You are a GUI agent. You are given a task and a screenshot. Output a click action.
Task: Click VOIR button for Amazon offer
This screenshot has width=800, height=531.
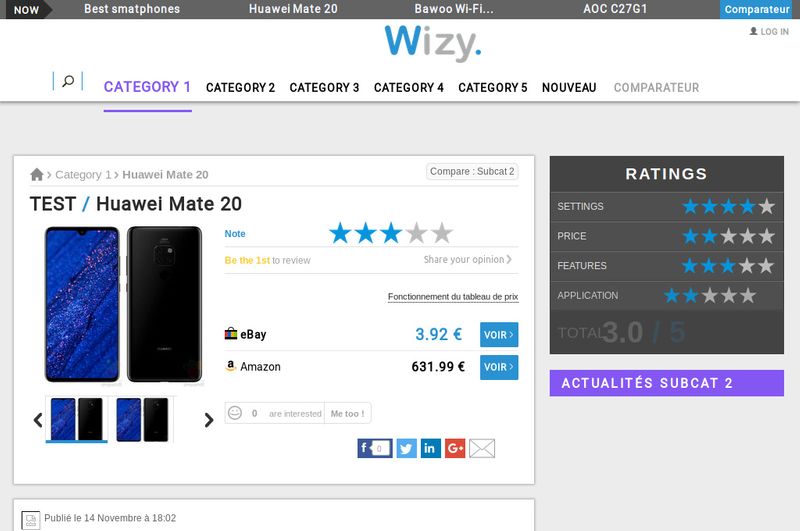pos(499,367)
